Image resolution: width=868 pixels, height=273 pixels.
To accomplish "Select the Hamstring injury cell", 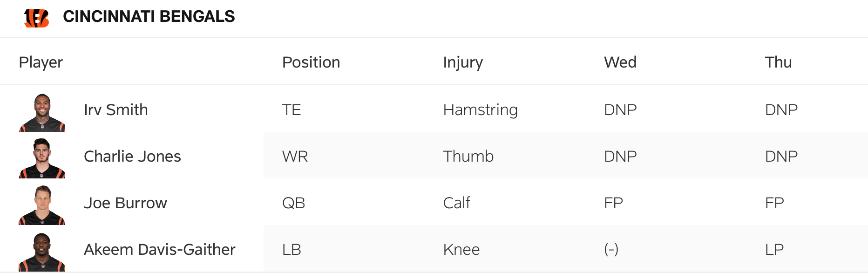I will pyautogui.click(x=480, y=110).
